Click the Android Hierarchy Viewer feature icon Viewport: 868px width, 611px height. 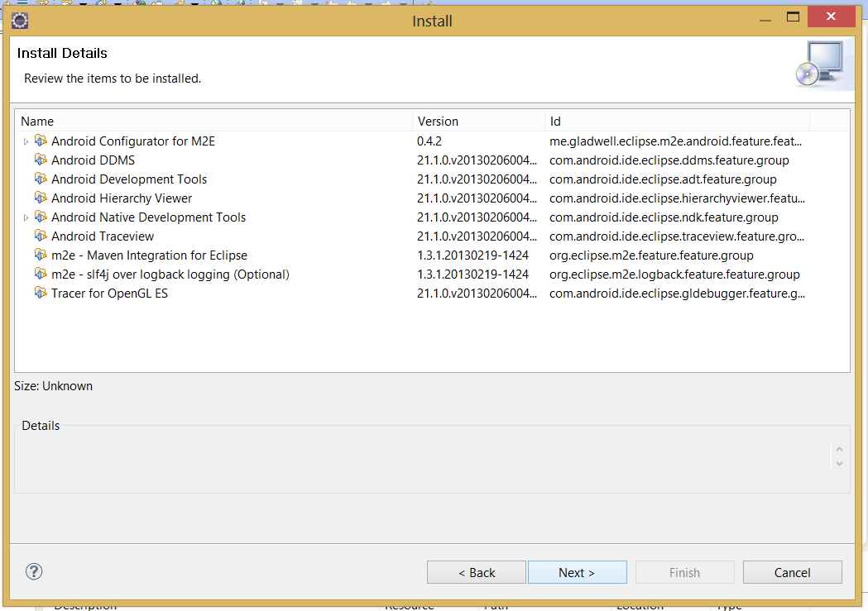41,198
